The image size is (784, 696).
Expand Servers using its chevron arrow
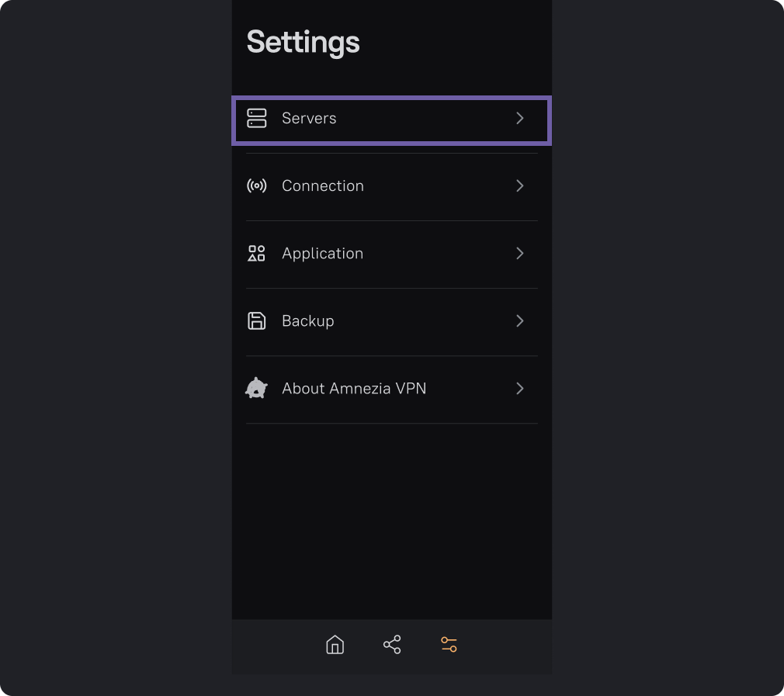(x=520, y=119)
